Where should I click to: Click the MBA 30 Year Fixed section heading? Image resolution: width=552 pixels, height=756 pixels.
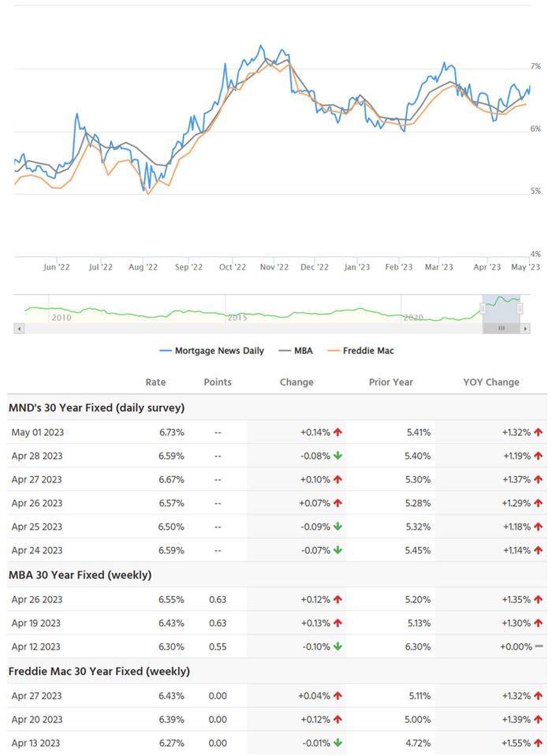[80, 575]
